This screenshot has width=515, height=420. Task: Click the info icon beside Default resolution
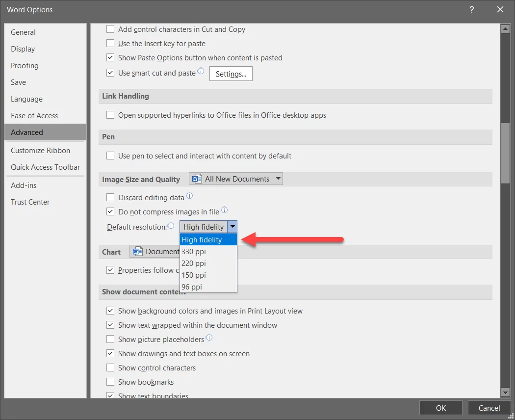pos(171,225)
